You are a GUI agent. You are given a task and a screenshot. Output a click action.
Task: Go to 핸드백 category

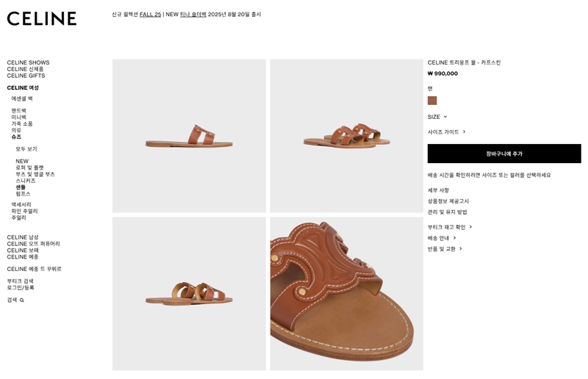[18, 111]
